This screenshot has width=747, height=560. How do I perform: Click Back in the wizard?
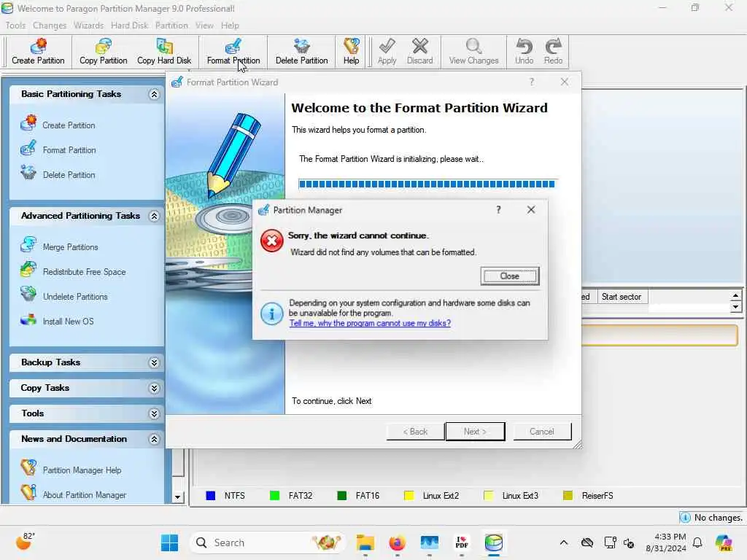click(x=415, y=432)
